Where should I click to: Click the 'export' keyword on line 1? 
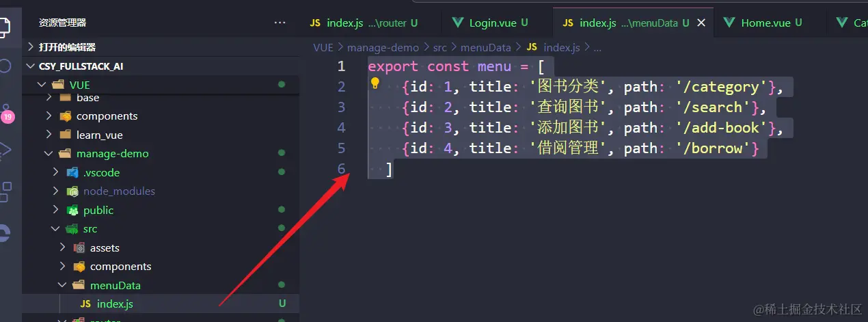click(393, 66)
